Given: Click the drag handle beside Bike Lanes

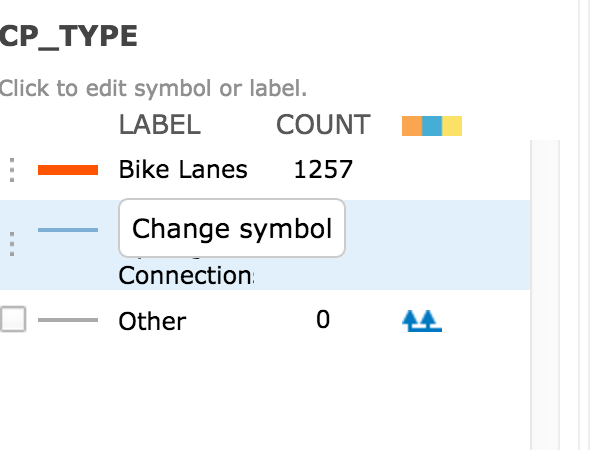Looking at the screenshot, I should click(12, 170).
